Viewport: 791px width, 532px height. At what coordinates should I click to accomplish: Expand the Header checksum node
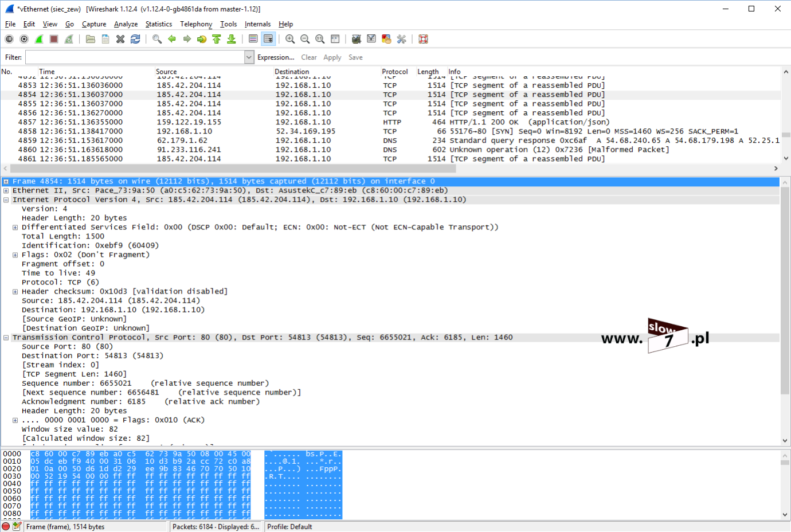[x=15, y=291]
